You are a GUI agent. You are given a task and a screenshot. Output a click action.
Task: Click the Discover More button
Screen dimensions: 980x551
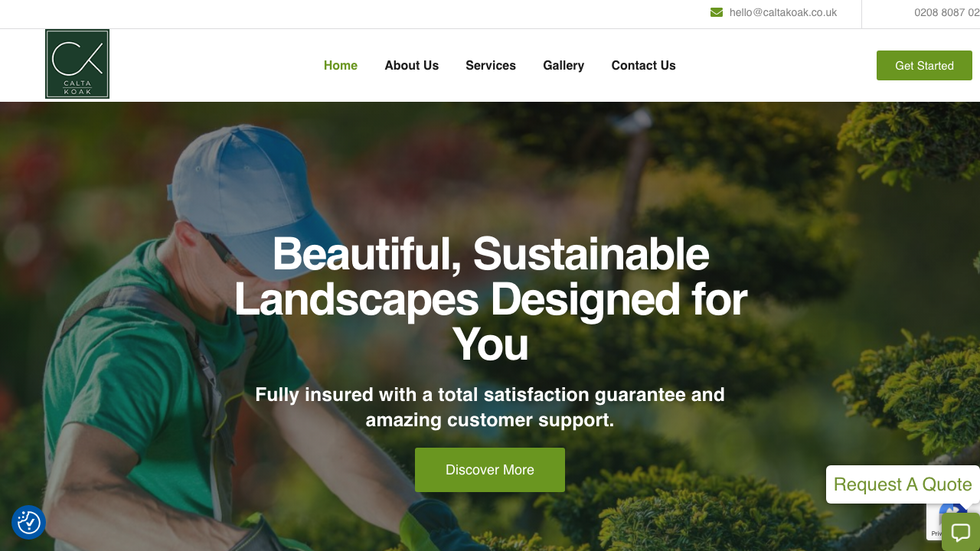click(490, 470)
